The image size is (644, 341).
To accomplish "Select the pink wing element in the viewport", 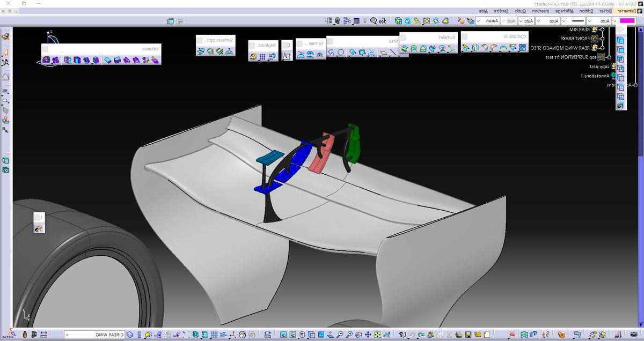I will [323, 153].
